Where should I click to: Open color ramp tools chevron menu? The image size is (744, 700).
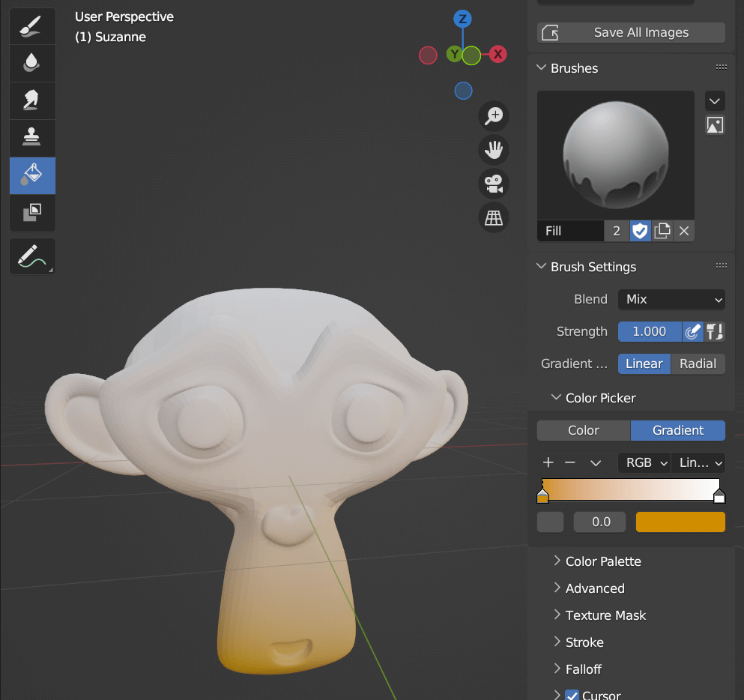coord(596,462)
